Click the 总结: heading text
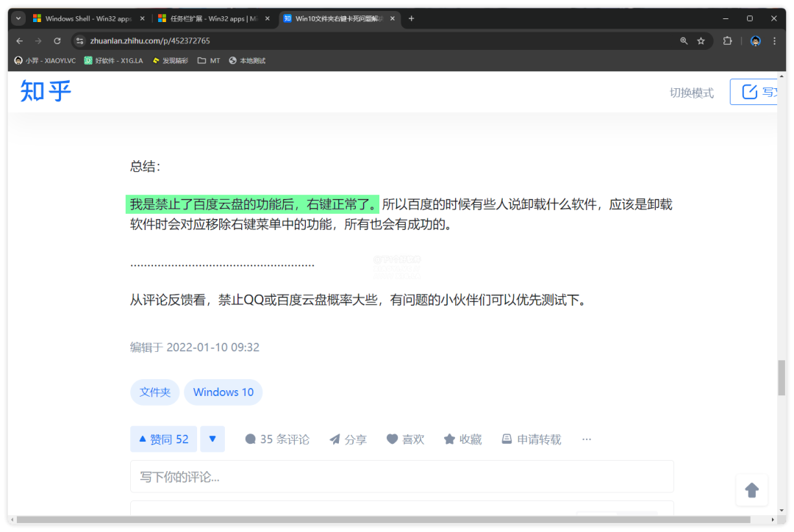794x532 pixels. click(x=146, y=167)
